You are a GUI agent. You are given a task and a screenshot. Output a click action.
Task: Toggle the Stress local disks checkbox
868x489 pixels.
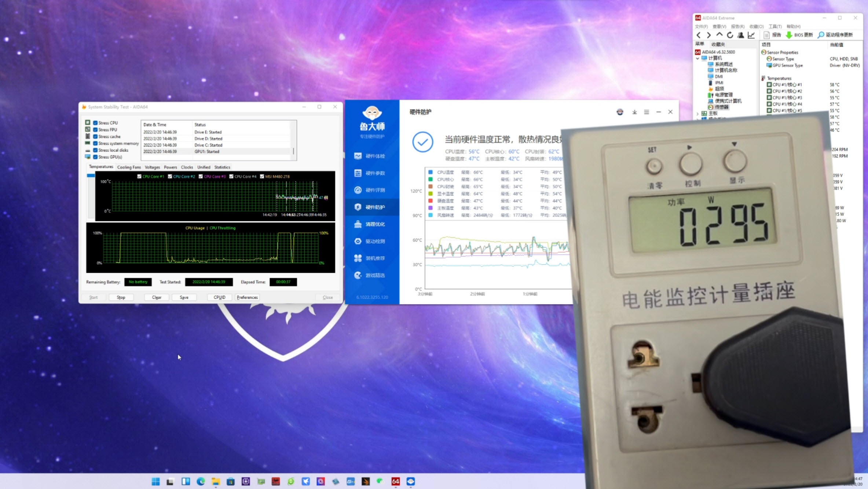(x=95, y=150)
